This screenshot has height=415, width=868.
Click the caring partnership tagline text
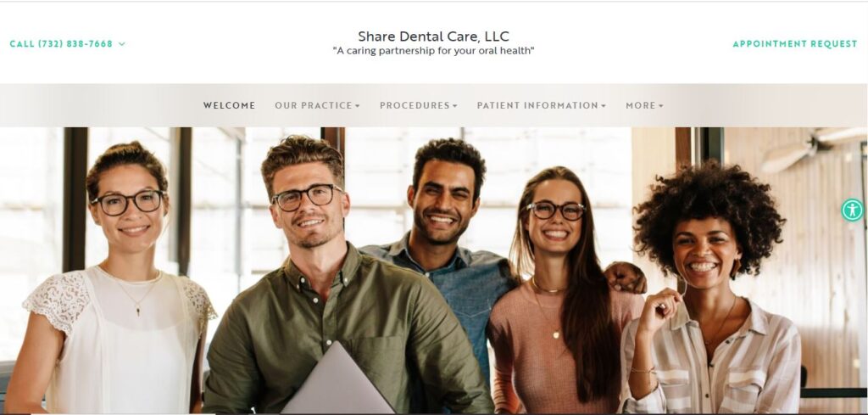click(433, 51)
